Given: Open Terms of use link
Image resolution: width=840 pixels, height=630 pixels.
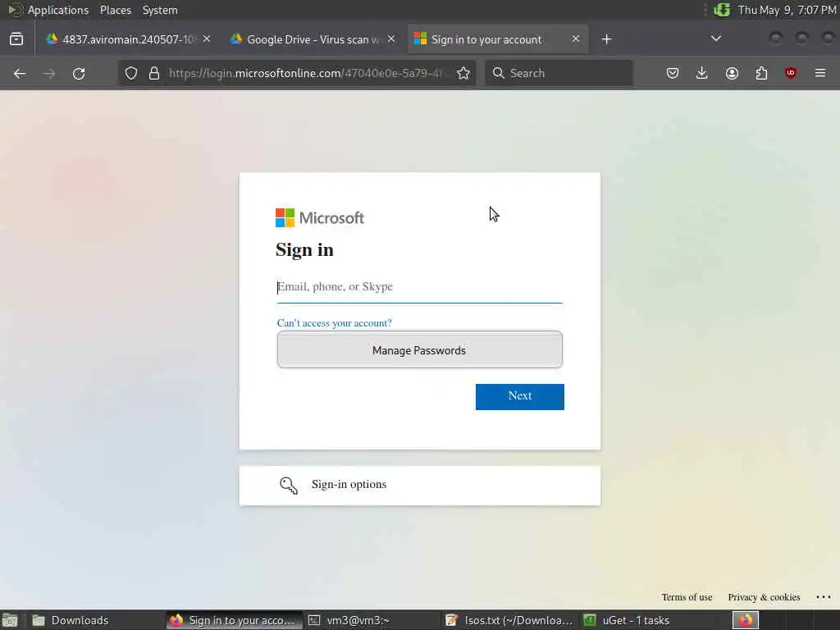Looking at the screenshot, I should [x=687, y=597].
